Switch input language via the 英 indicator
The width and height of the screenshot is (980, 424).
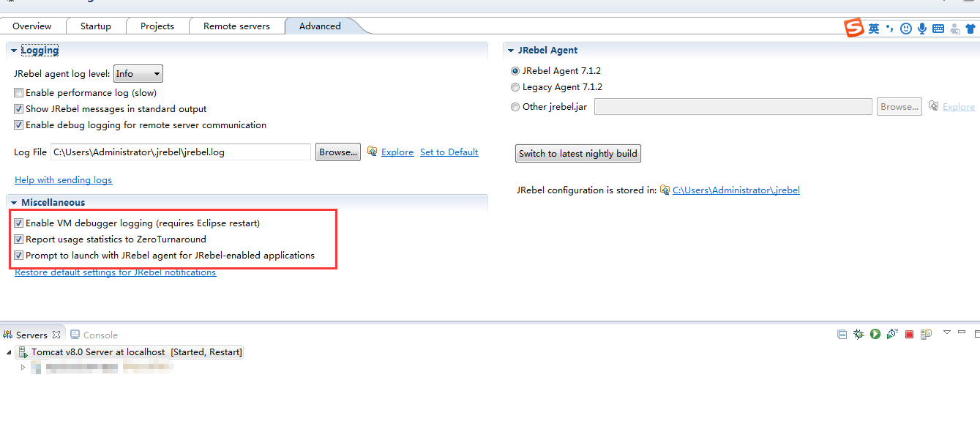coord(874,29)
